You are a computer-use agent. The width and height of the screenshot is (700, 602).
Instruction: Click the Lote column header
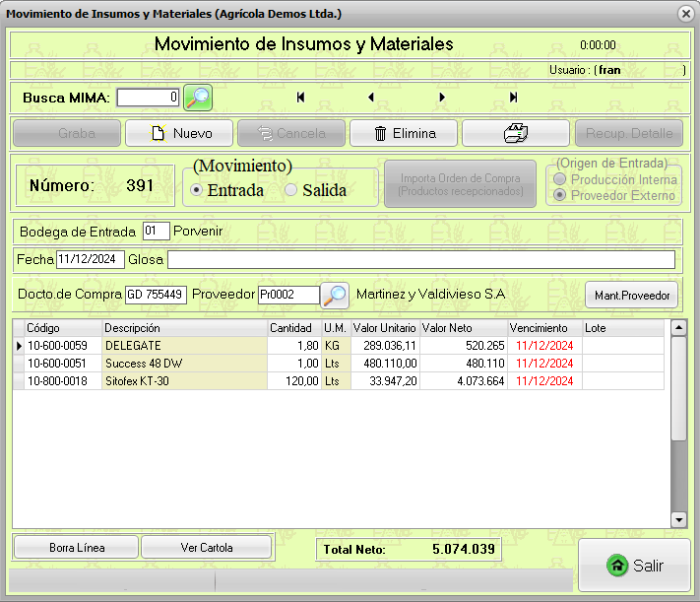pos(623,328)
